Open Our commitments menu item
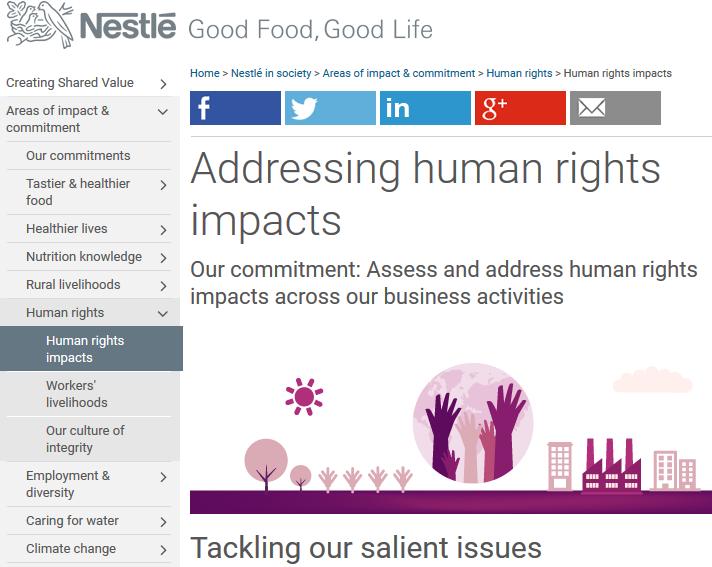 pyautogui.click(x=78, y=156)
